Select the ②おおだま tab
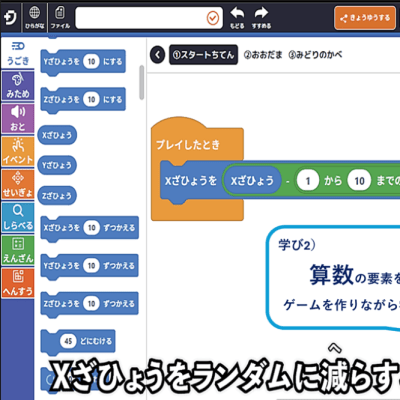 [x=263, y=55]
